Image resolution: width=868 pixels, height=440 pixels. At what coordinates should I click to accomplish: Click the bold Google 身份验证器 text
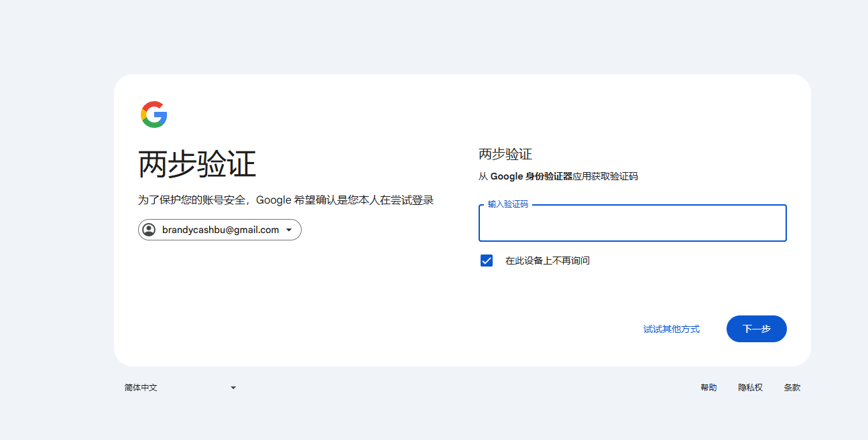click(x=532, y=177)
